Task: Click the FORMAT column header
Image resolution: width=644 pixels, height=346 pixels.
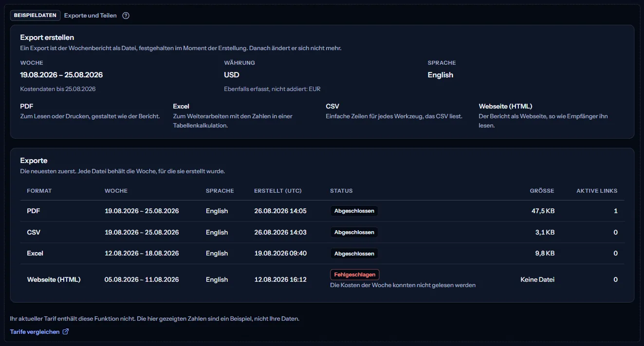Action: [x=39, y=191]
